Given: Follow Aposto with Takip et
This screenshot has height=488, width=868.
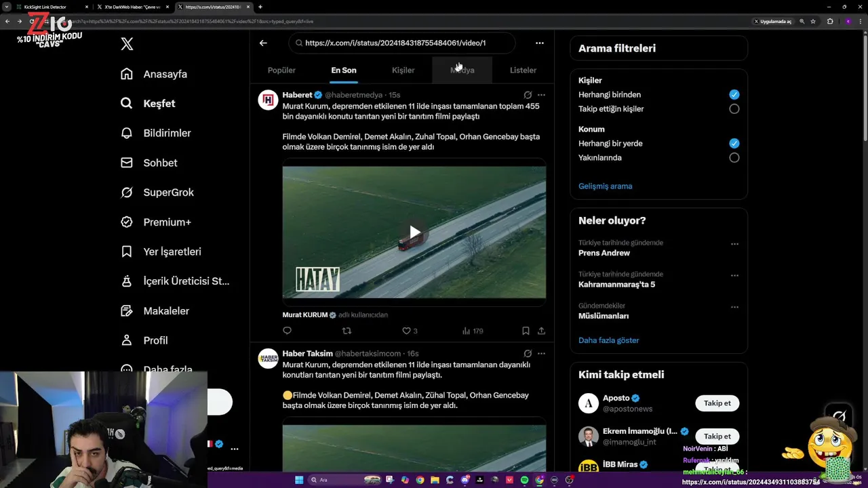Looking at the screenshot, I should click(717, 403).
